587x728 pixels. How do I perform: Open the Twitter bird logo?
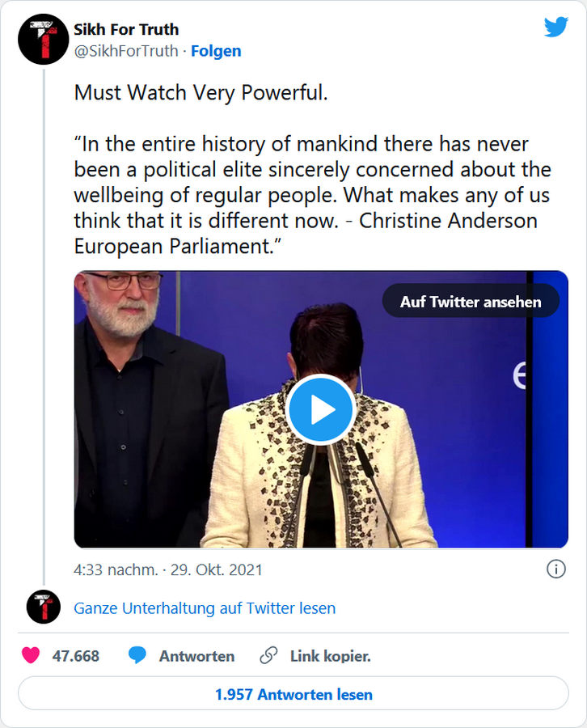555,28
